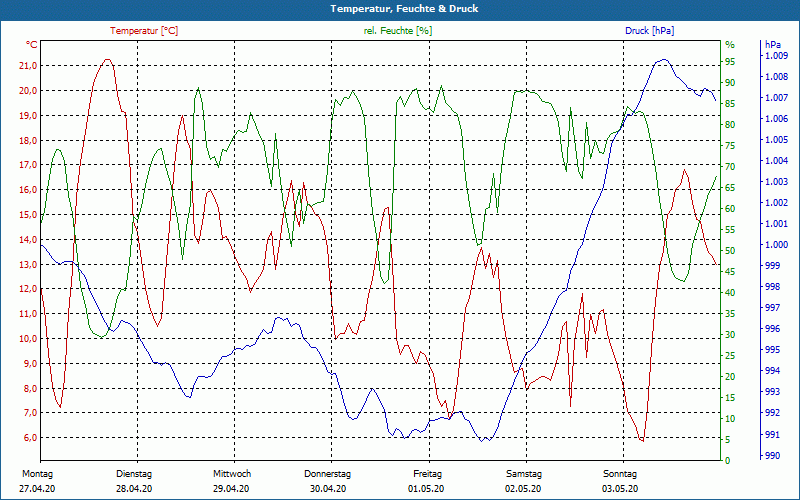
Task: Select the blue 'Druck [hPa]' legend label
Action: click(x=649, y=31)
